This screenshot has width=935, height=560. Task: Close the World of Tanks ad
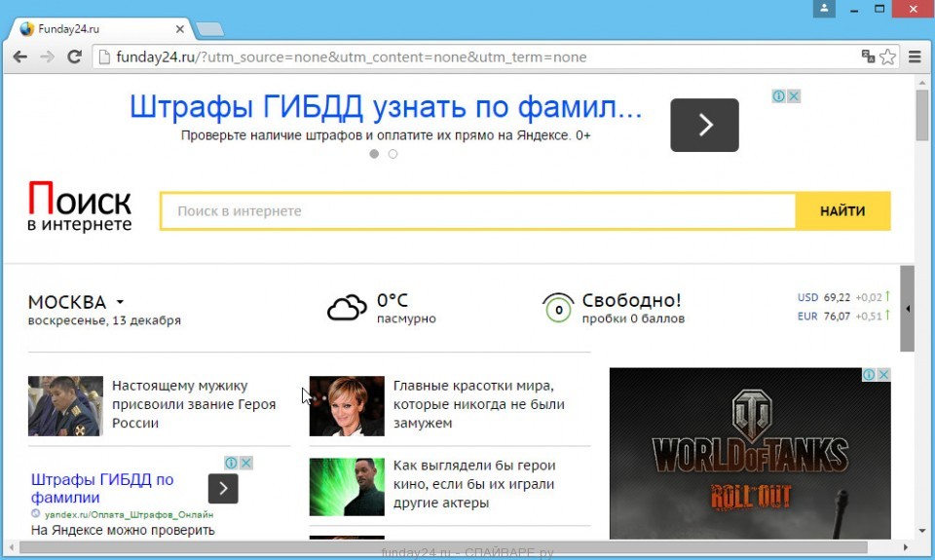(x=883, y=375)
